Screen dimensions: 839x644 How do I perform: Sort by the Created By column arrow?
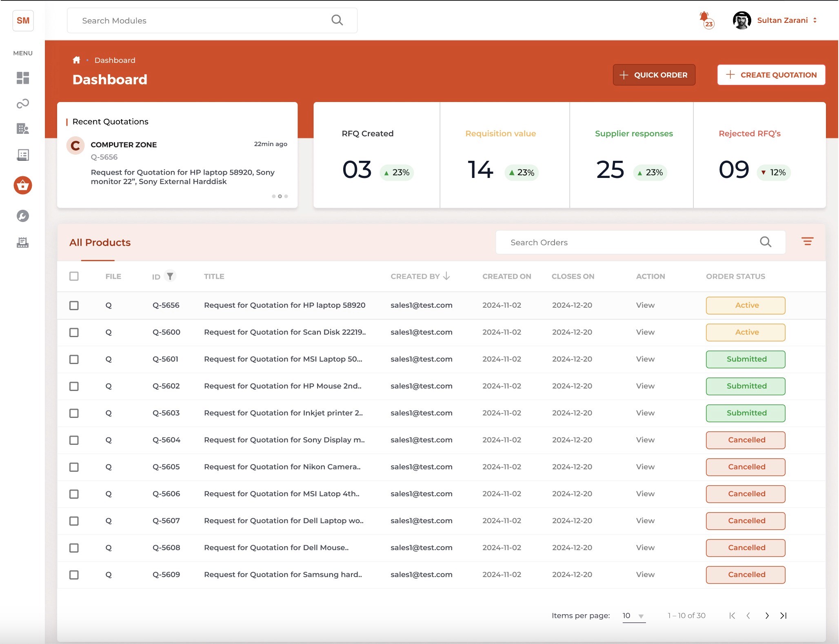point(446,276)
